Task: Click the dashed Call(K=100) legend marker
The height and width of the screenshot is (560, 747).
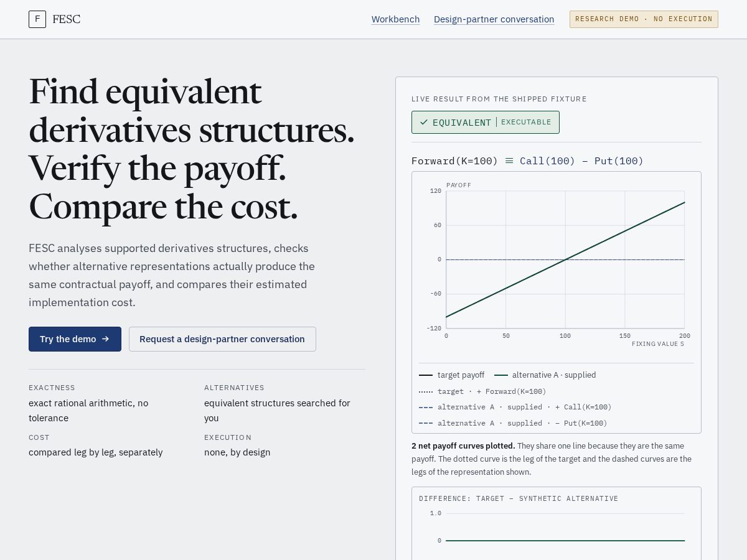Action: pyautogui.click(x=426, y=408)
